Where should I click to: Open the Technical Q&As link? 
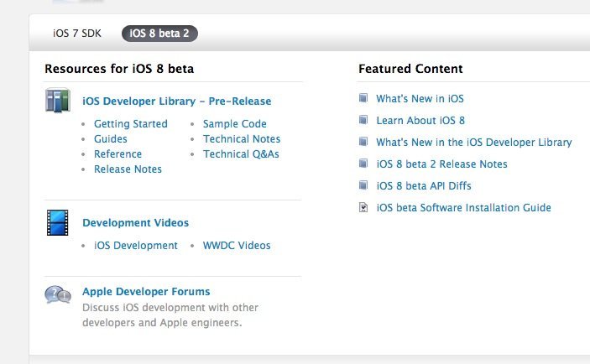click(241, 154)
